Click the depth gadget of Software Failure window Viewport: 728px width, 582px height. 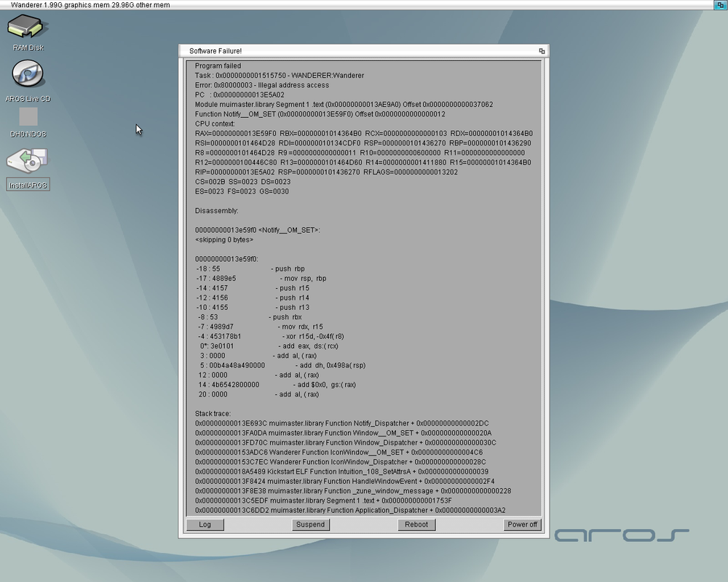coord(542,51)
